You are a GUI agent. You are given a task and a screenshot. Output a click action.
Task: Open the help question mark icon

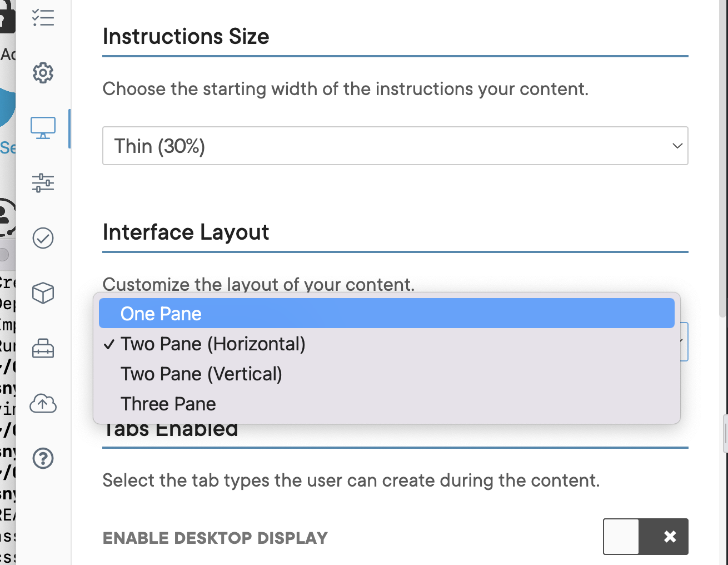43,458
